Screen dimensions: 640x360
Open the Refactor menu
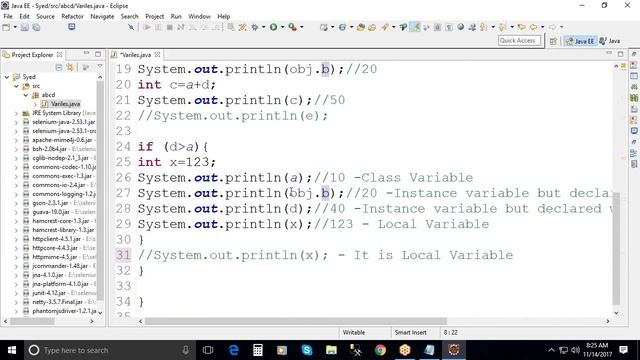[x=72, y=16]
